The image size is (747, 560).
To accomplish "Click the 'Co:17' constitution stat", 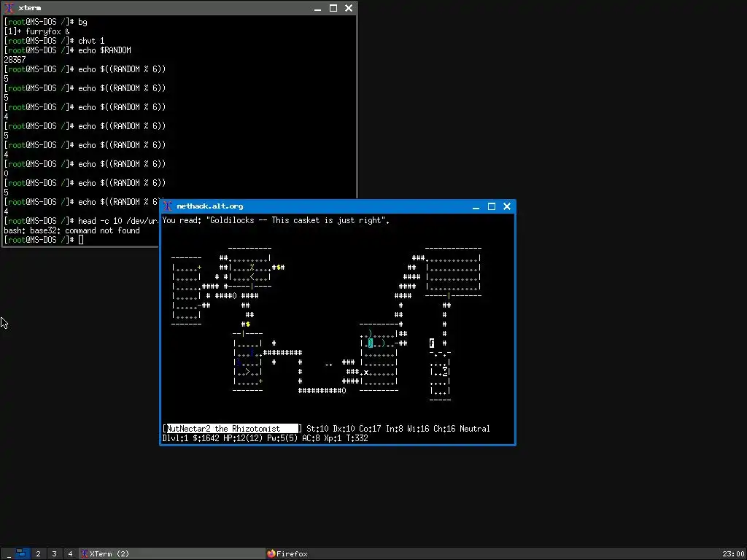I will coord(370,429).
